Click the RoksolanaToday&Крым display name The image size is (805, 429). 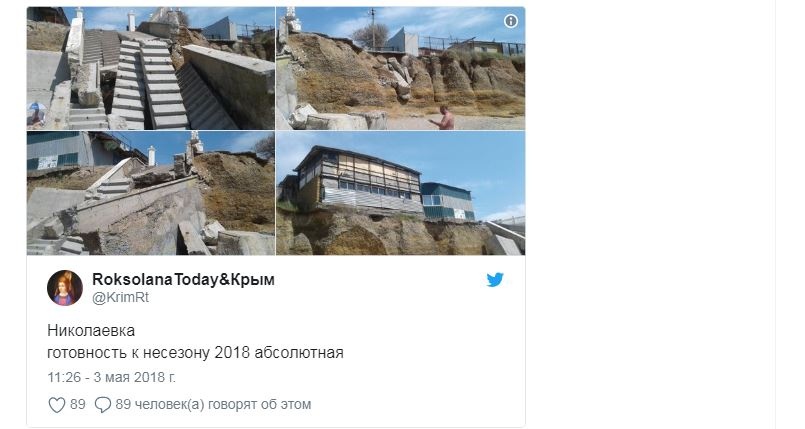183,280
